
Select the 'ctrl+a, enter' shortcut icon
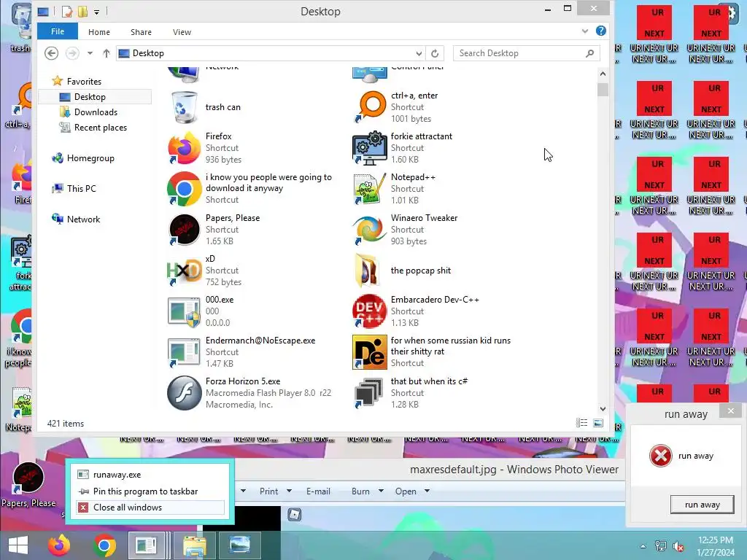click(369, 107)
